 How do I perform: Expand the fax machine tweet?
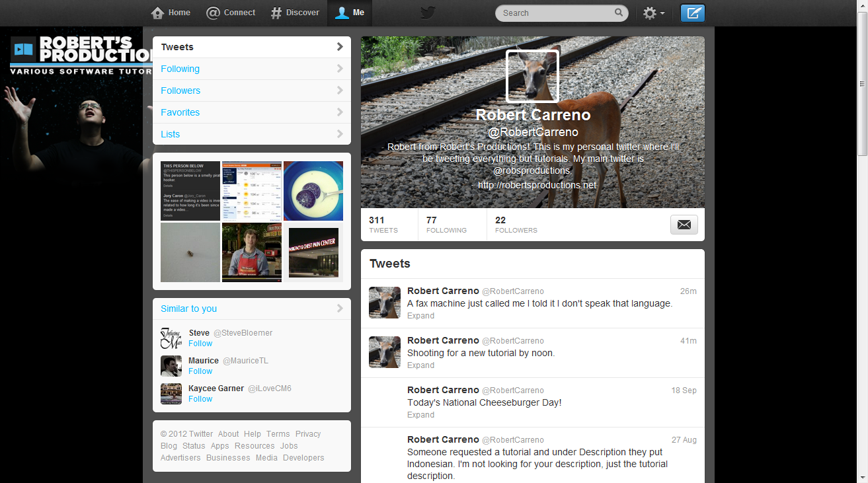420,316
